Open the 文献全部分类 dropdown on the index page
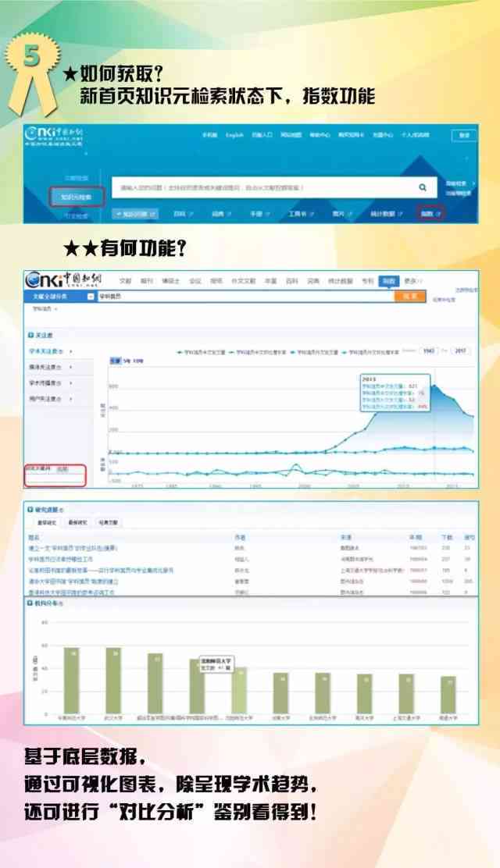 point(60,297)
